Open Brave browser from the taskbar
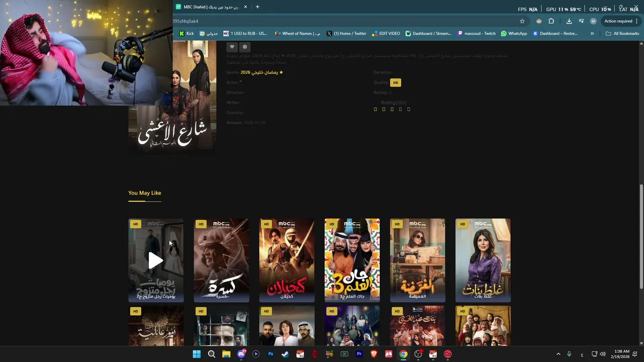Viewport: 644px width, 362px height. coord(374,354)
